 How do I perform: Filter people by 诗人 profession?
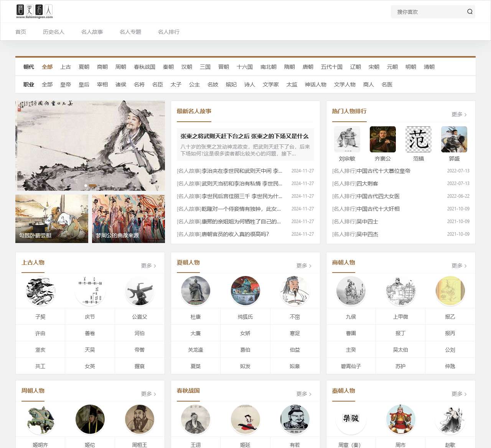(x=249, y=84)
